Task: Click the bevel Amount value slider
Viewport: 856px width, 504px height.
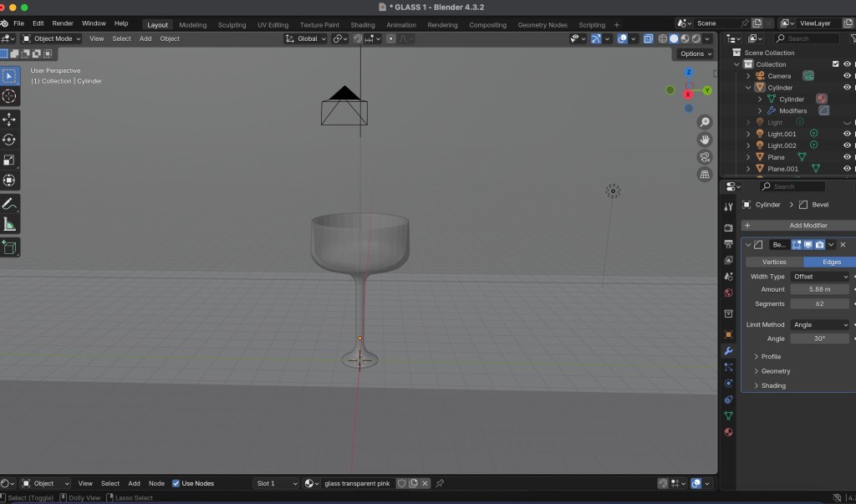Action: 819,289
